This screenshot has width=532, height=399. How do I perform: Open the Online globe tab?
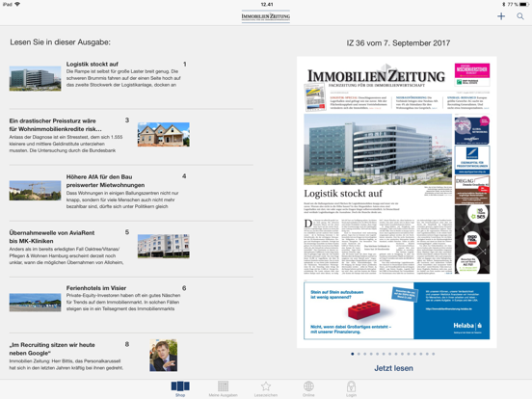click(x=308, y=388)
